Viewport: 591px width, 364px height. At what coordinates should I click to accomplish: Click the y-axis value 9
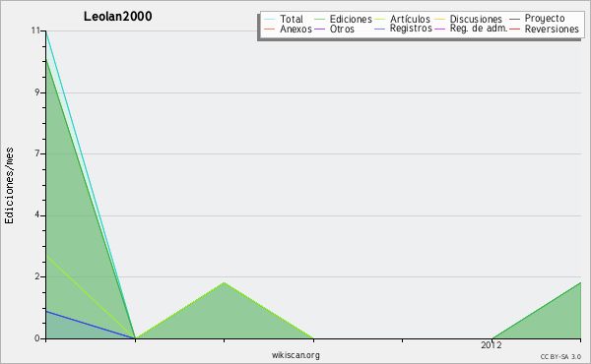click(37, 92)
